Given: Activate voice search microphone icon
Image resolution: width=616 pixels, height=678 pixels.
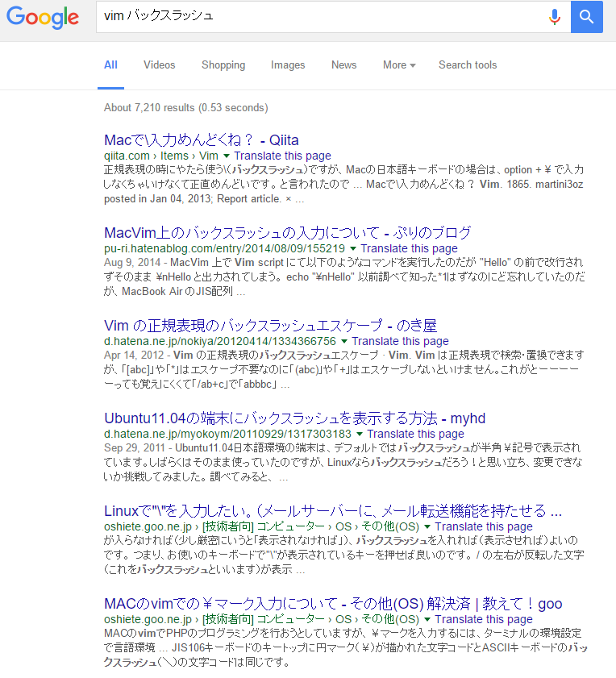Looking at the screenshot, I should [555, 17].
